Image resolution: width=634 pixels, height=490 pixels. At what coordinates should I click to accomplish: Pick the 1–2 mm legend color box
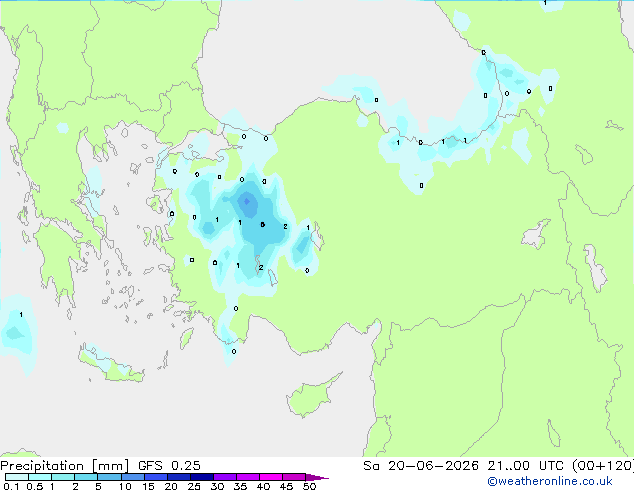click(x=63, y=477)
